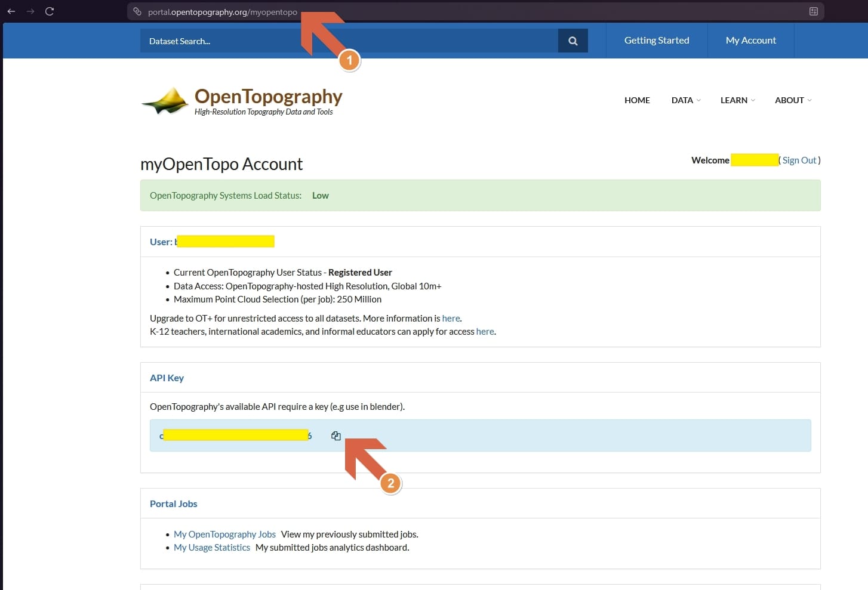Expand the ABOUT dropdown menu
Viewport: 868px width, 590px height.
793,100
